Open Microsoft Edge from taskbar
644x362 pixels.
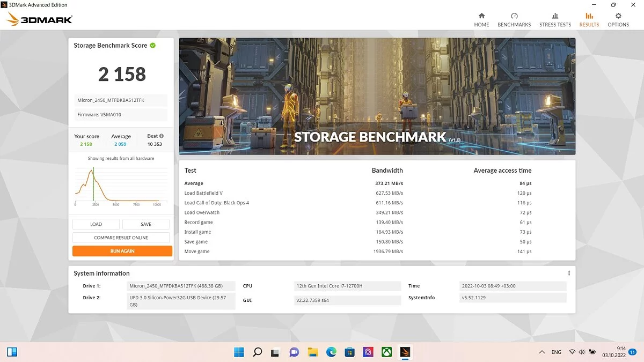[x=331, y=352]
